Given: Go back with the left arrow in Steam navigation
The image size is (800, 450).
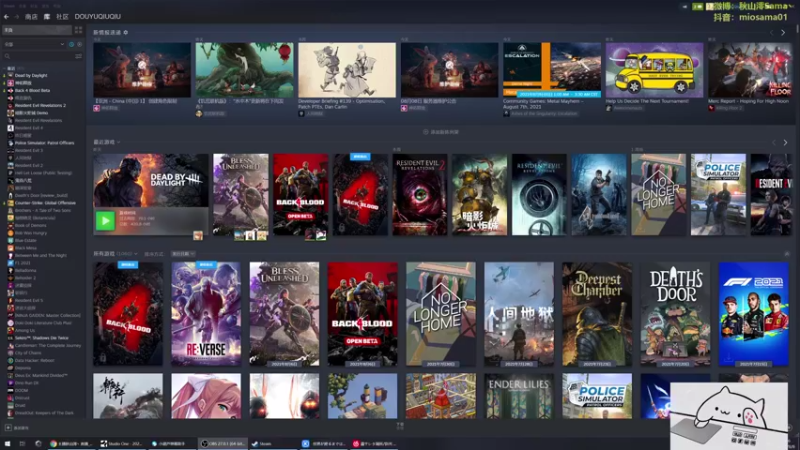Looking at the screenshot, I should click(x=7, y=17).
